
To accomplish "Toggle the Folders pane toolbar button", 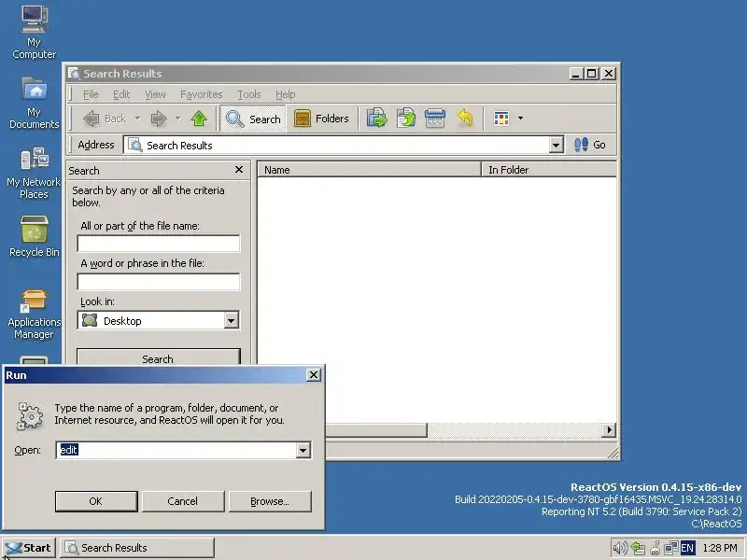I will pyautogui.click(x=321, y=119).
